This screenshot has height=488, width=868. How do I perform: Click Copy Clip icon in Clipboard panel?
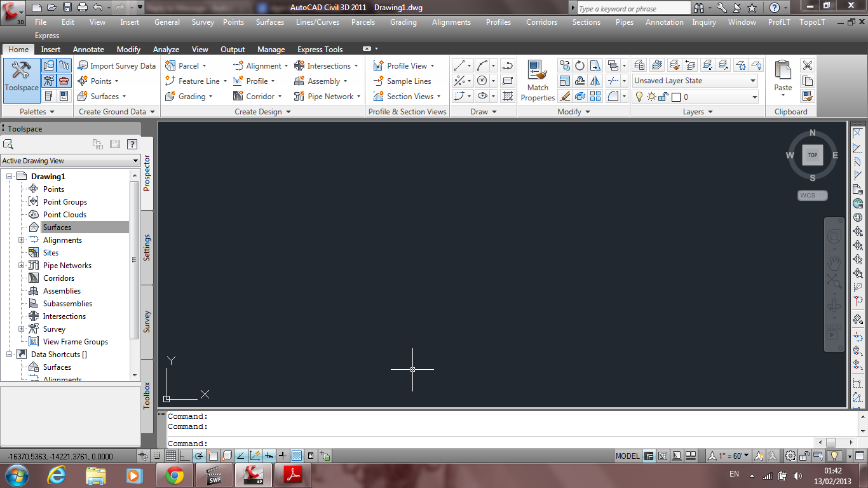(807, 81)
